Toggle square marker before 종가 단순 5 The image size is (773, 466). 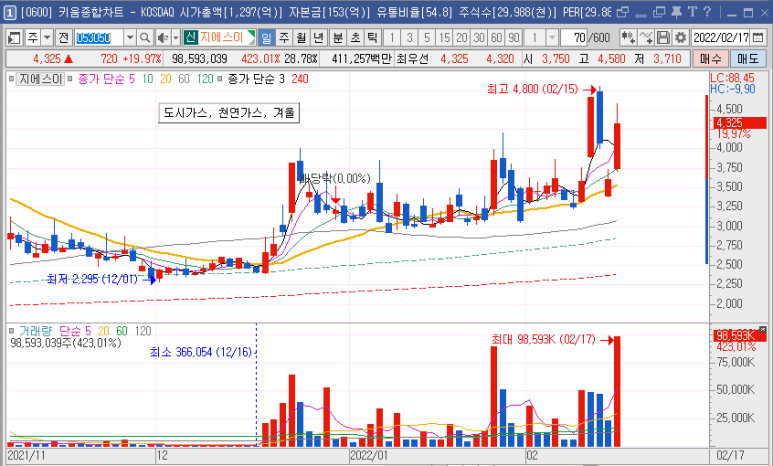[70, 79]
